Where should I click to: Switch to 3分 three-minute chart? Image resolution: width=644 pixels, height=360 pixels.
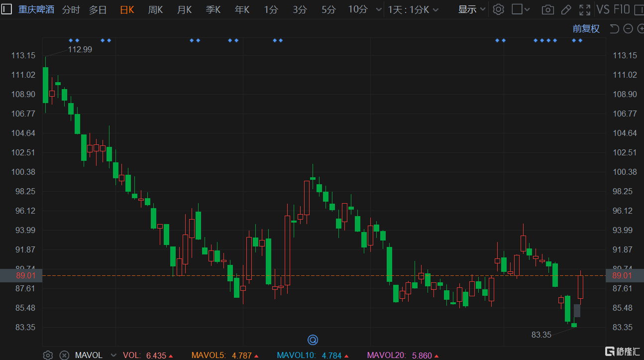[x=300, y=9]
